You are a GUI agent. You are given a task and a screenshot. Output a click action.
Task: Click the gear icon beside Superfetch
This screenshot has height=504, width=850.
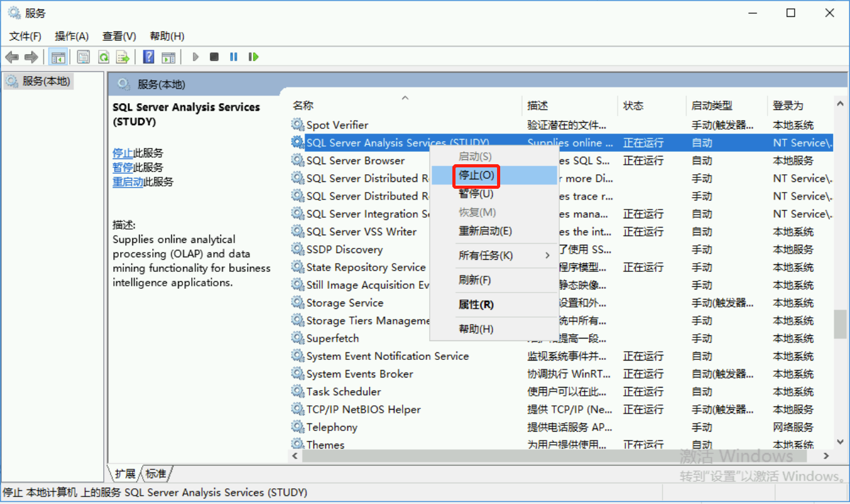point(298,338)
